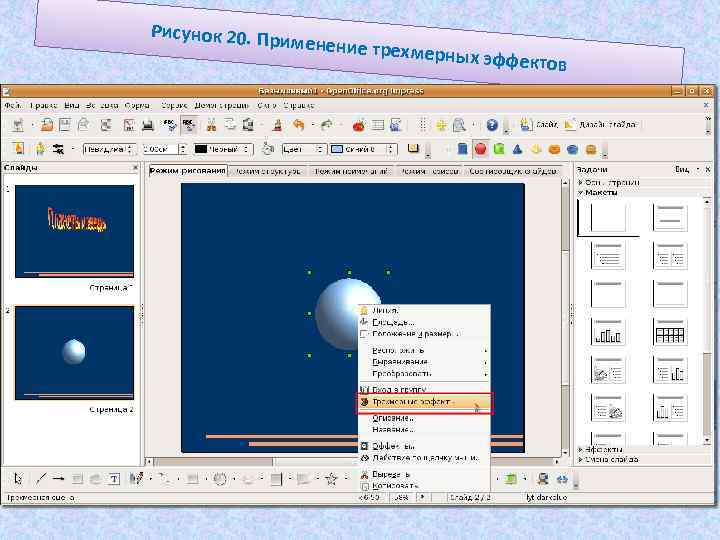Select slide thumbnail Страница 1
Screen dimensions: 720x540
(74, 231)
